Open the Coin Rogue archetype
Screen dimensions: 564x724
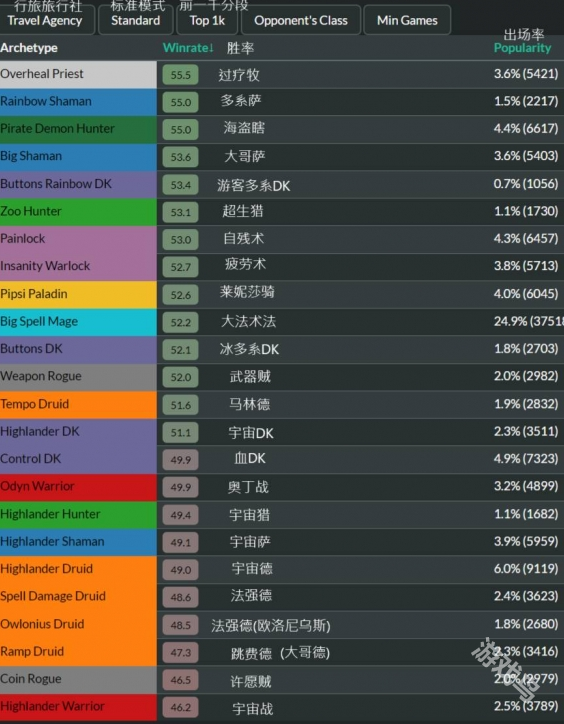pos(78,679)
